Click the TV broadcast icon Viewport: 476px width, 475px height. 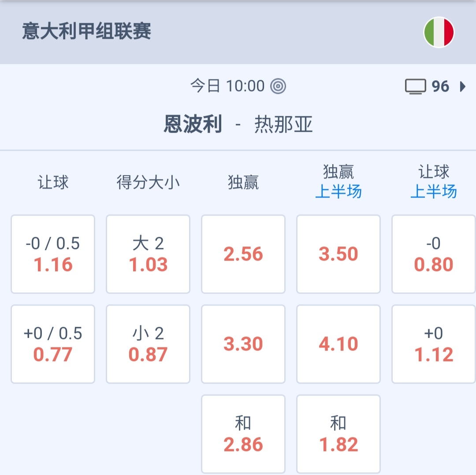[x=415, y=86]
